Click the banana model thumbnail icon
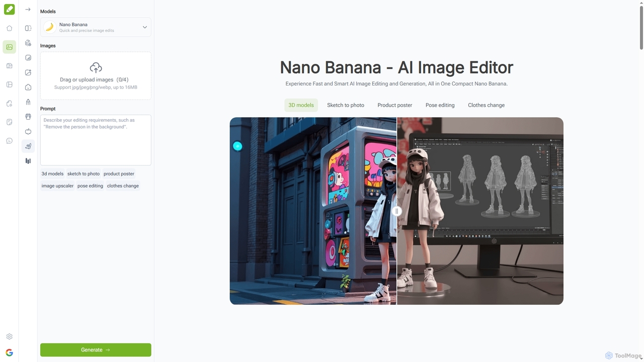 tap(49, 27)
